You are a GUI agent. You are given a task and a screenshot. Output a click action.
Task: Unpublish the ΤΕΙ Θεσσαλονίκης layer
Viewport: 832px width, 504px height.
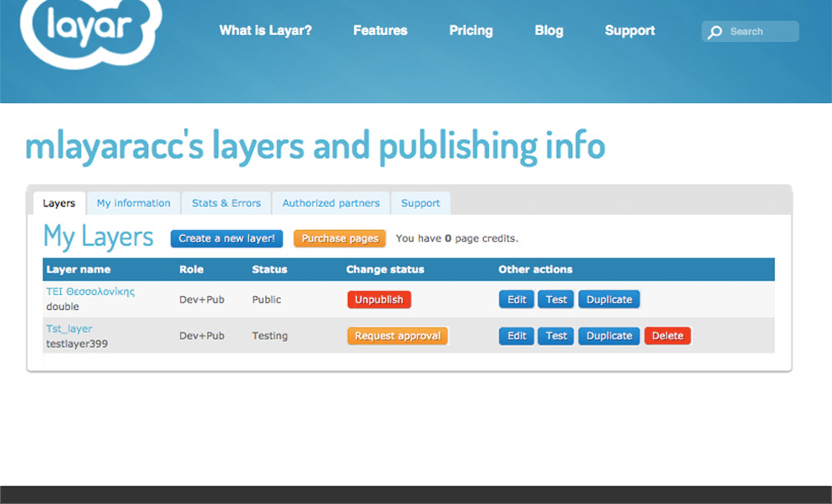click(379, 300)
